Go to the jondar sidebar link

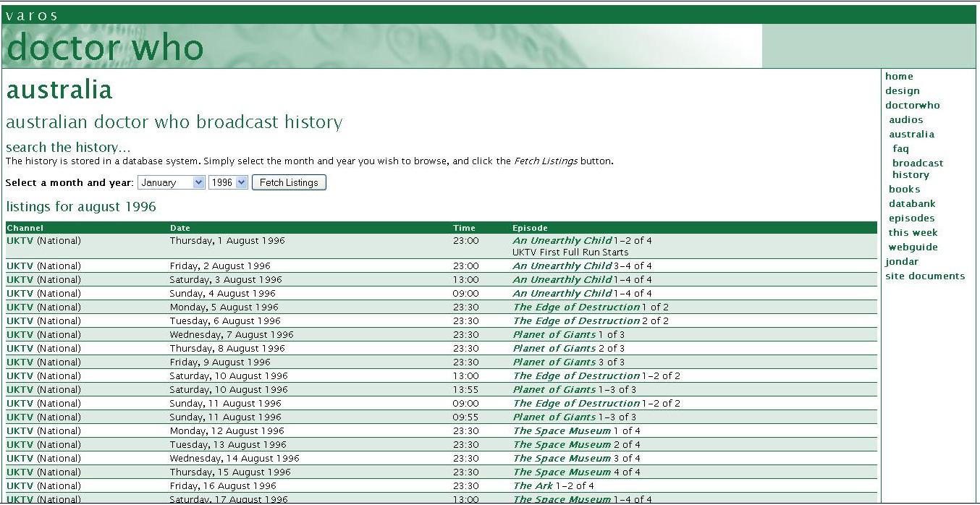pos(901,261)
